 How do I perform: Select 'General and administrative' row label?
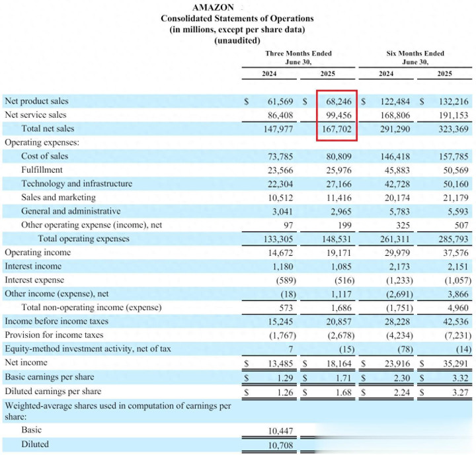click(x=71, y=211)
